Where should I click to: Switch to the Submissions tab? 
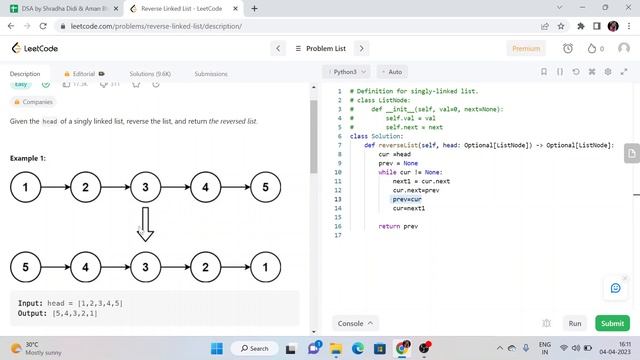point(211,74)
